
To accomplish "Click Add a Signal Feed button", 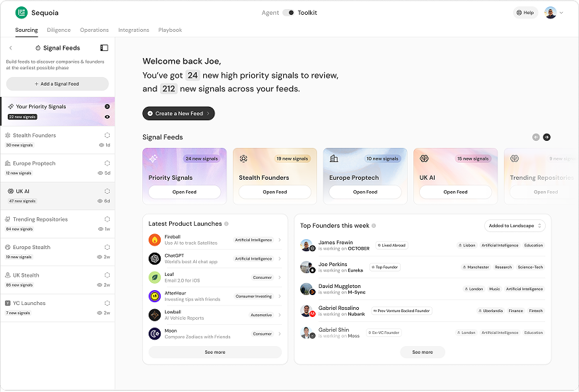I will [x=57, y=83].
